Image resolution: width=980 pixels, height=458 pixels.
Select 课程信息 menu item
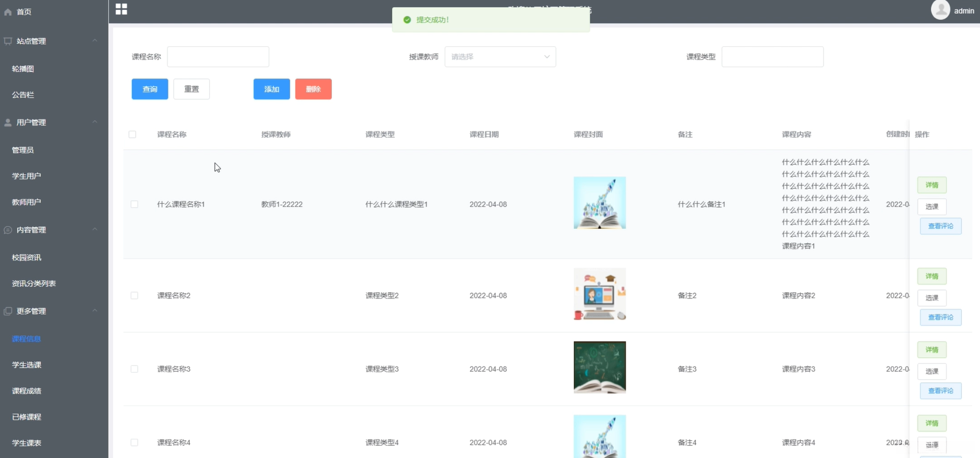coord(27,338)
